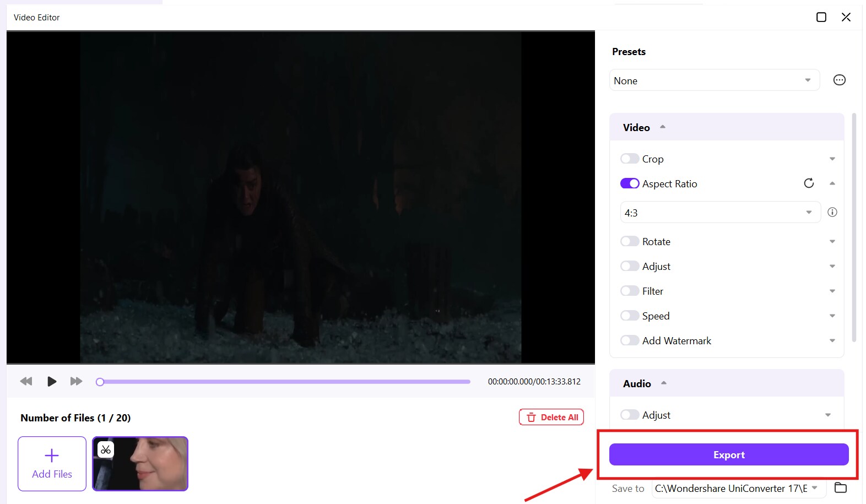Click the Export button
Viewport: 866px width, 504px height.
click(x=729, y=454)
